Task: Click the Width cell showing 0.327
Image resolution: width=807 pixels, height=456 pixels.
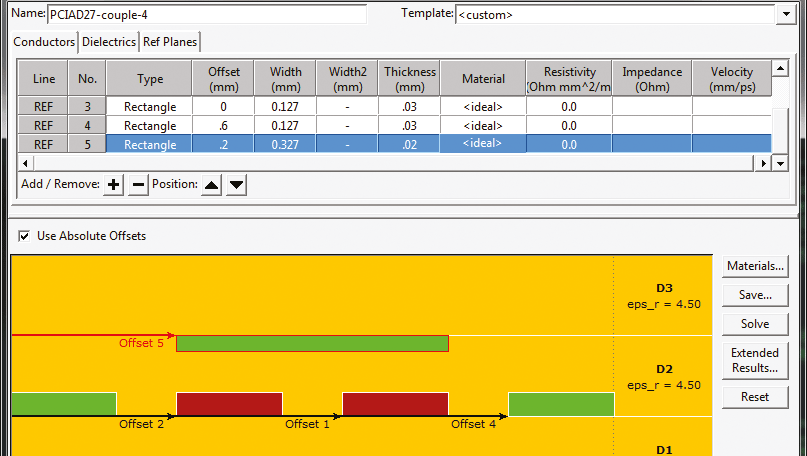Action: 285,145
